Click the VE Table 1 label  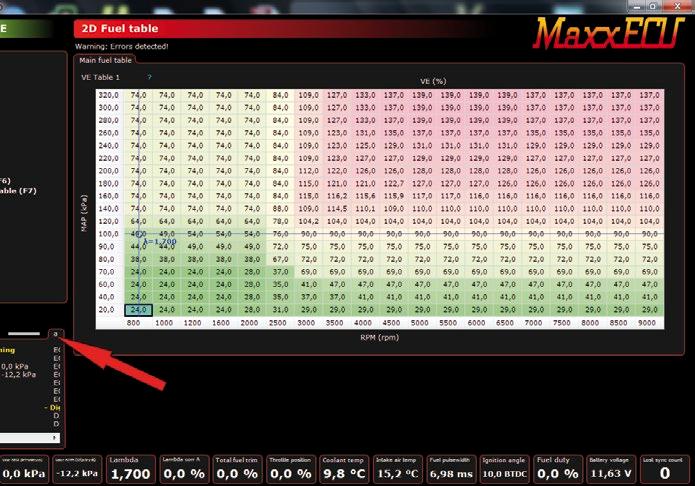click(100, 77)
